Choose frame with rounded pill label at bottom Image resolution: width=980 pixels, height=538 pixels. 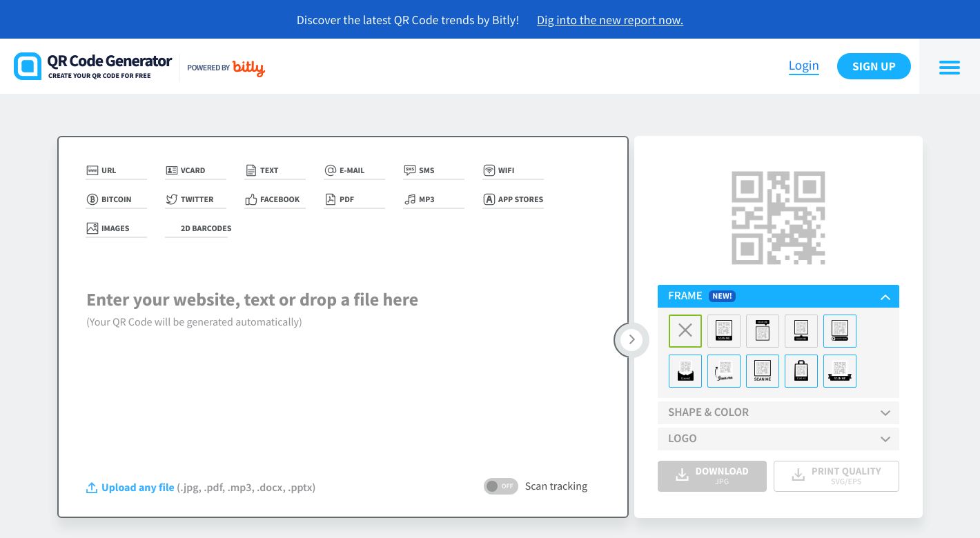click(x=840, y=331)
